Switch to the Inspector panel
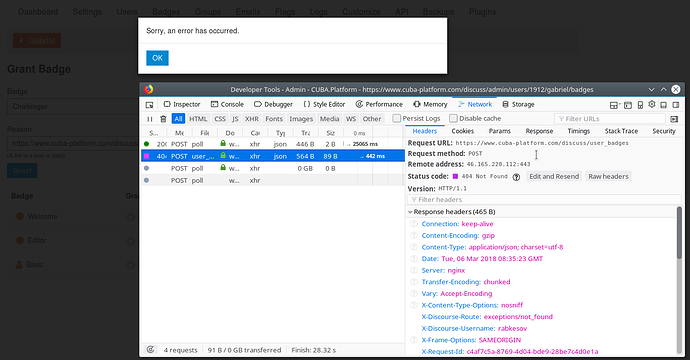 182,104
